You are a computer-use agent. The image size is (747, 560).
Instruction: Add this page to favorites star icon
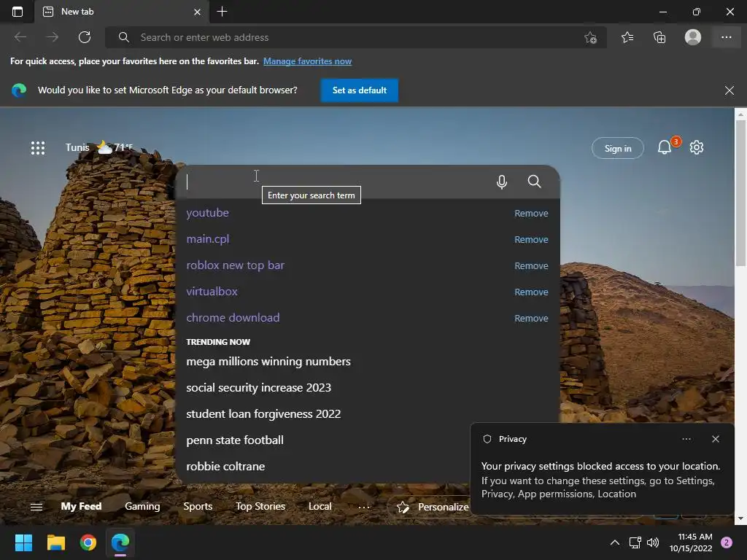coord(590,38)
